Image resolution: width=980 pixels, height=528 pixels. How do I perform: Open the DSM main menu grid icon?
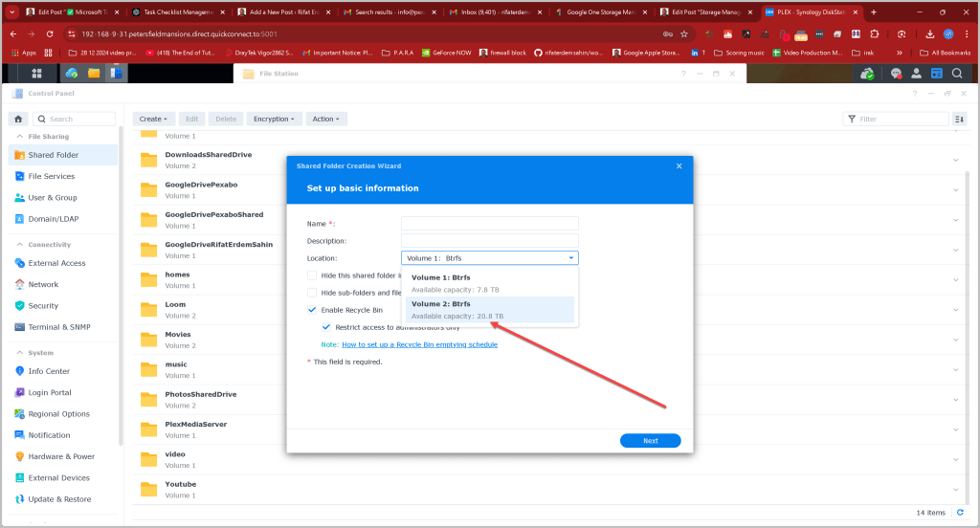pos(37,73)
